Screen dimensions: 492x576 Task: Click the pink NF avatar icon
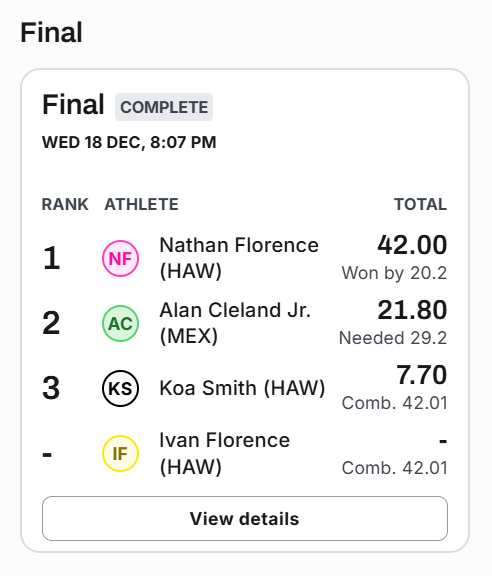tap(120, 258)
